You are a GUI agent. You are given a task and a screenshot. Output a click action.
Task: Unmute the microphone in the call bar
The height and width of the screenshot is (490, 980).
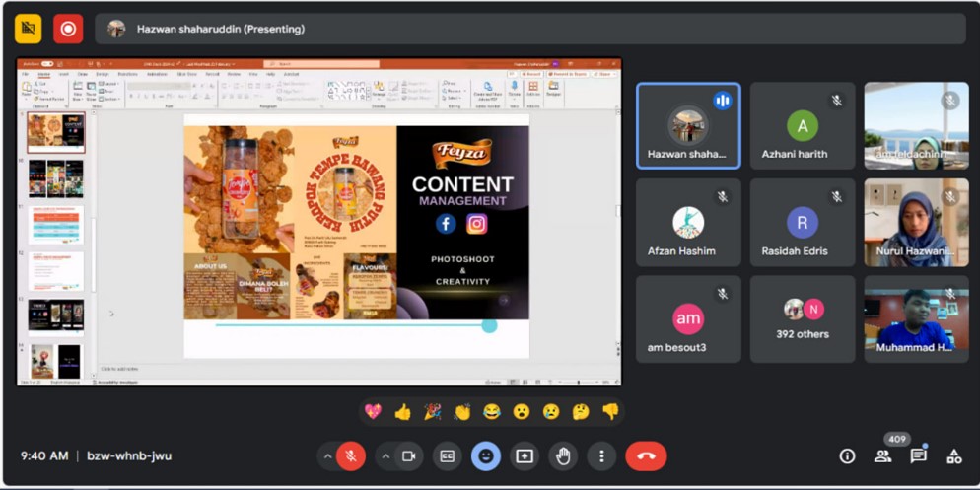(x=350, y=456)
